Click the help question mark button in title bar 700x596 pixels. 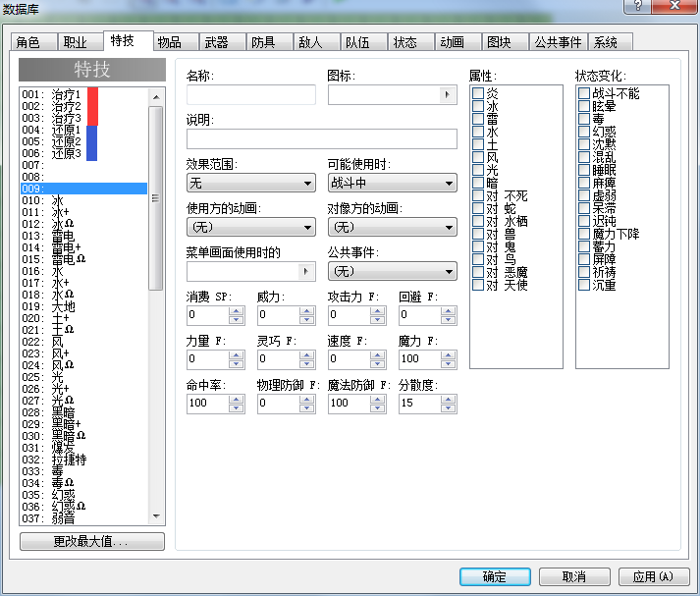click(637, 6)
